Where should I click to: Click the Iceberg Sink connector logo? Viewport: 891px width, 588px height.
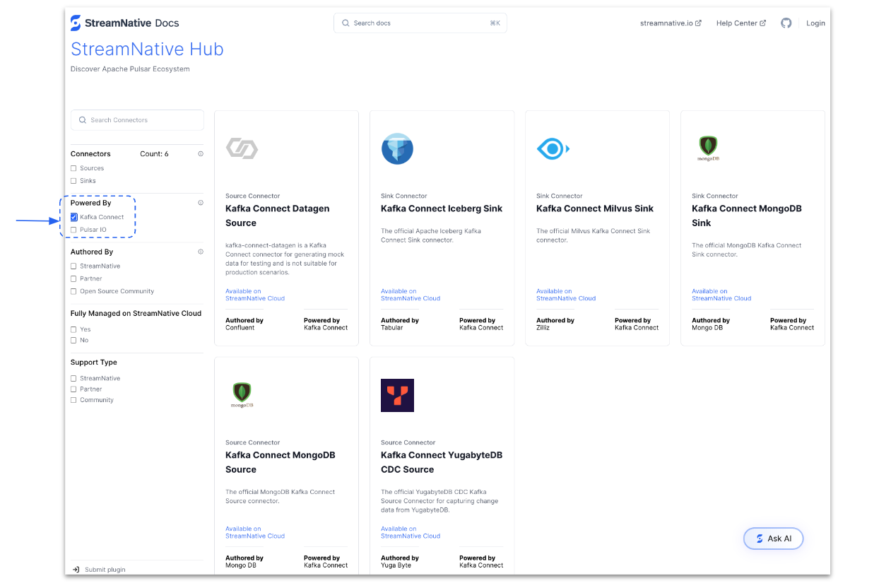point(397,148)
